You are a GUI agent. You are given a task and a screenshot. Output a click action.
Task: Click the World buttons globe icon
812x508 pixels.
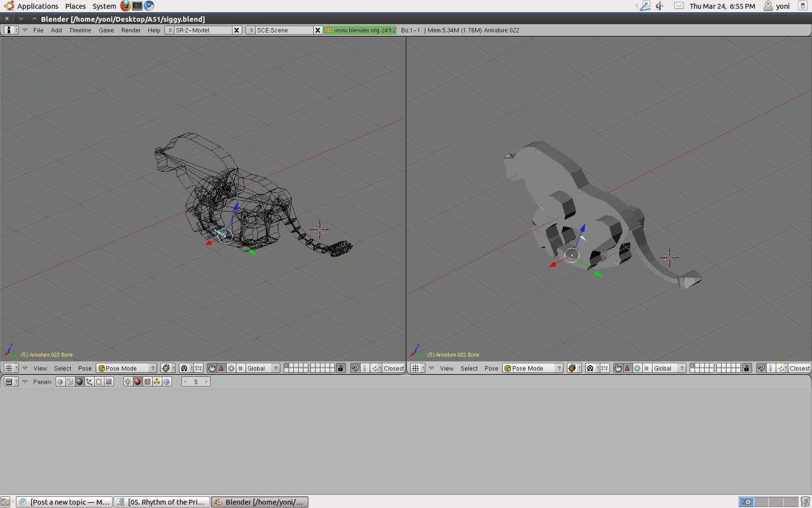pyautogui.click(x=166, y=382)
